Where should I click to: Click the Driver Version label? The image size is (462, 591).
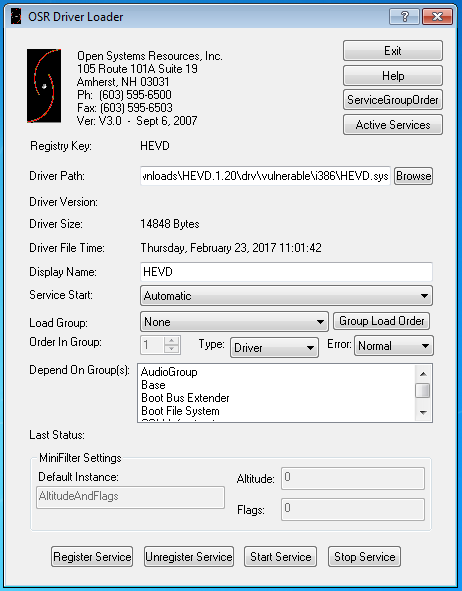(x=64, y=202)
